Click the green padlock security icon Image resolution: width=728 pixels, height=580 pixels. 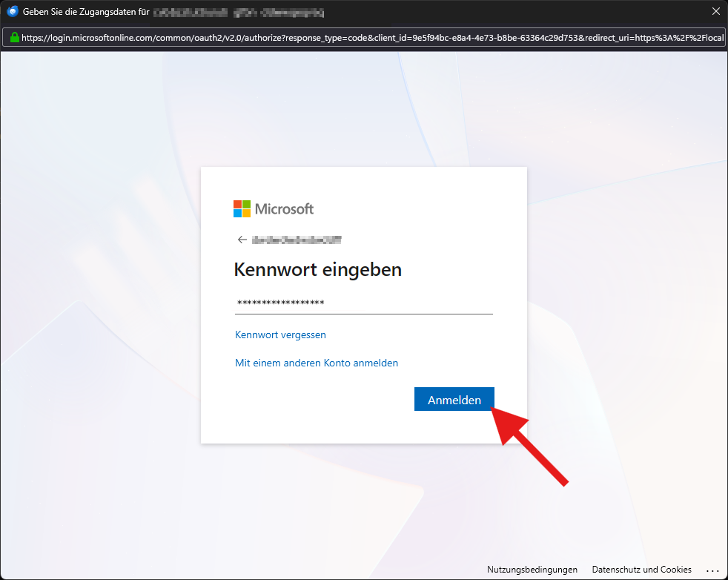(x=13, y=37)
